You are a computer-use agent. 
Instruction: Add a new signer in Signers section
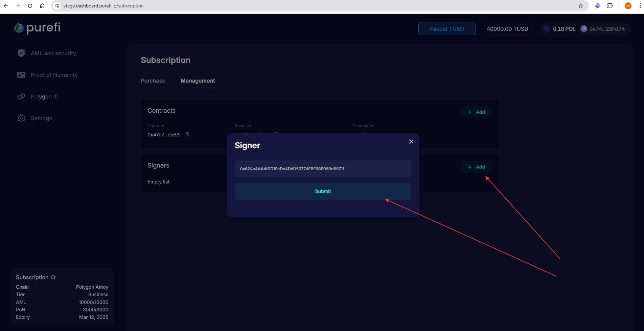pos(476,167)
